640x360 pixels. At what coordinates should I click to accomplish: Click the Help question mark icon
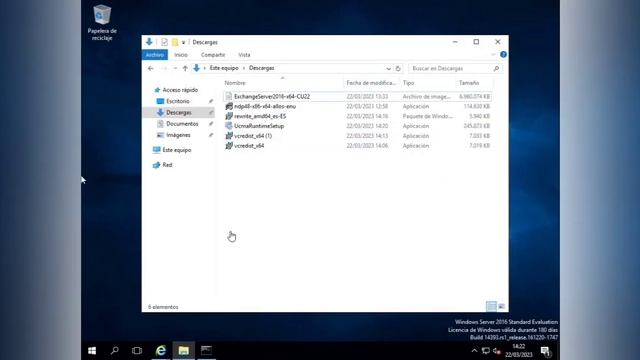click(503, 54)
